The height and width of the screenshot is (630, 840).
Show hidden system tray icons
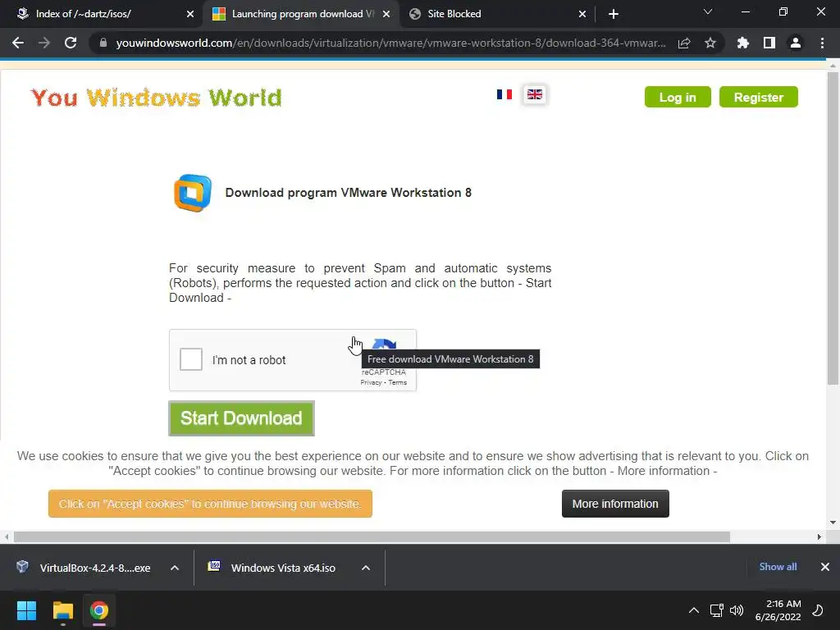[694, 610]
